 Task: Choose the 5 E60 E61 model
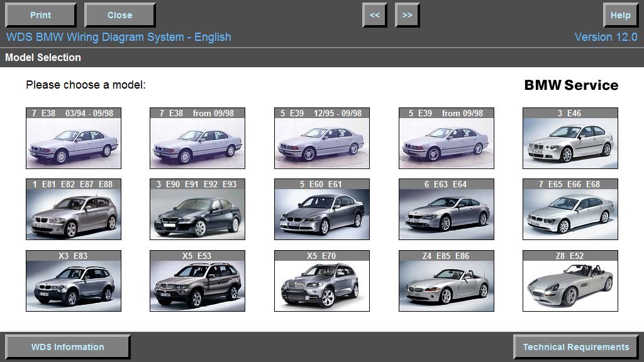click(x=322, y=209)
